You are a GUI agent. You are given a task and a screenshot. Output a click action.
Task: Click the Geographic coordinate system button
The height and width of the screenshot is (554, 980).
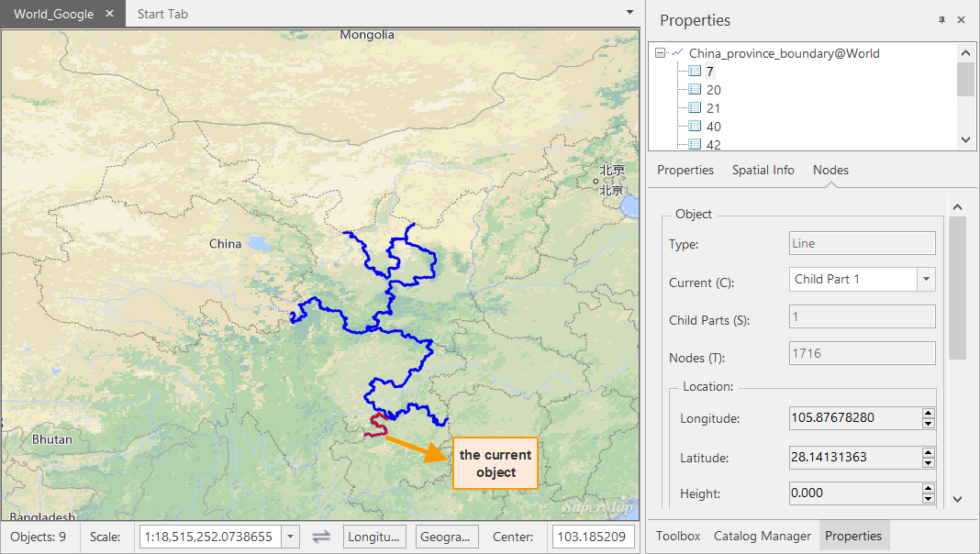click(x=447, y=537)
